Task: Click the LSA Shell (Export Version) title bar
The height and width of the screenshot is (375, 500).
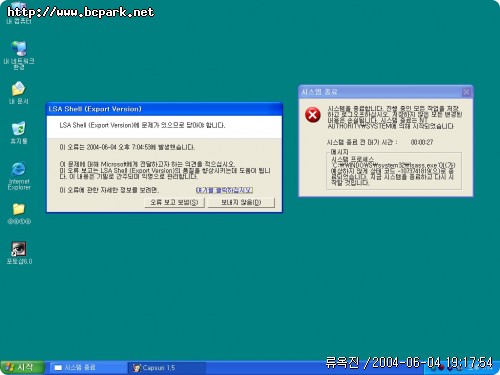Action: [x=164, y=109]
